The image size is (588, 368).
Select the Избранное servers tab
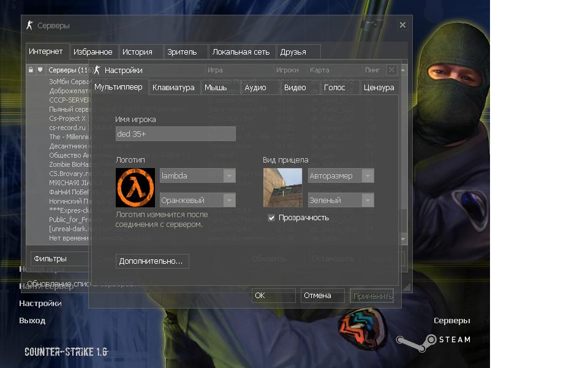93,52
